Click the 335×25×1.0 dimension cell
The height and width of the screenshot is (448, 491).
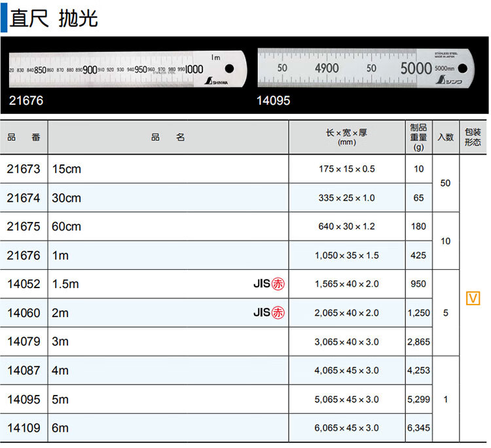[346, 198]
